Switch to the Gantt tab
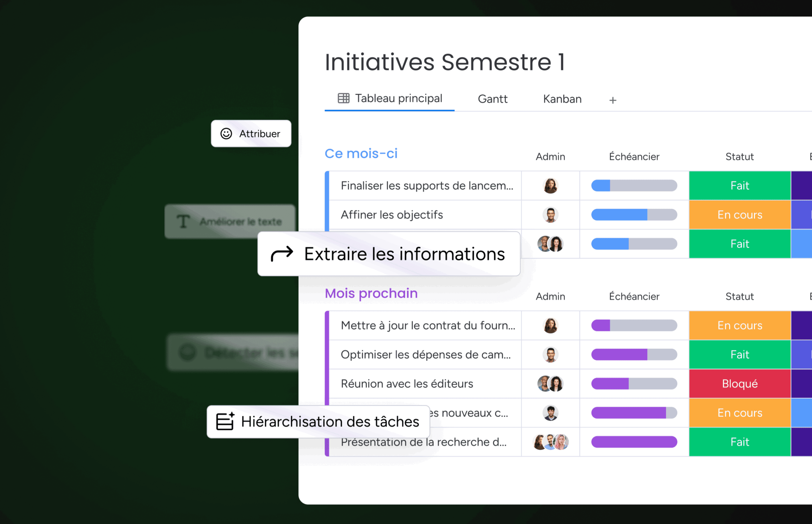The width and height of the screenshot is (812, 524). tap(493, 99)
